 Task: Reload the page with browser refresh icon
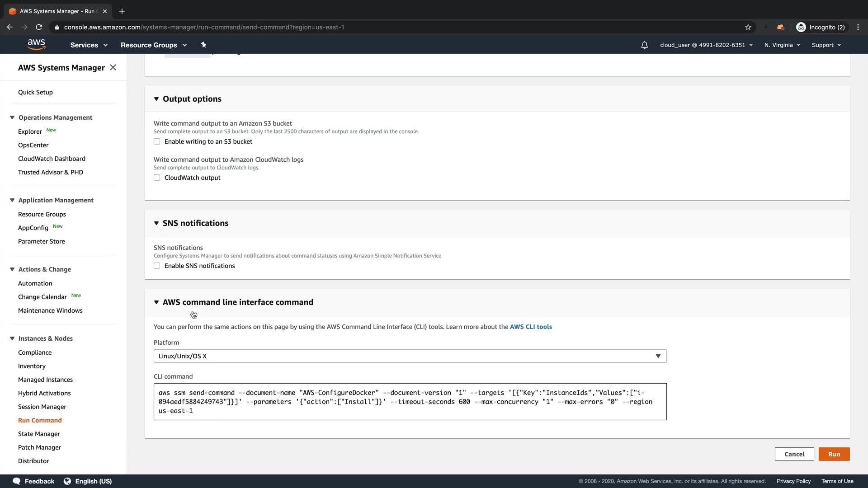[x=39, y=27]
